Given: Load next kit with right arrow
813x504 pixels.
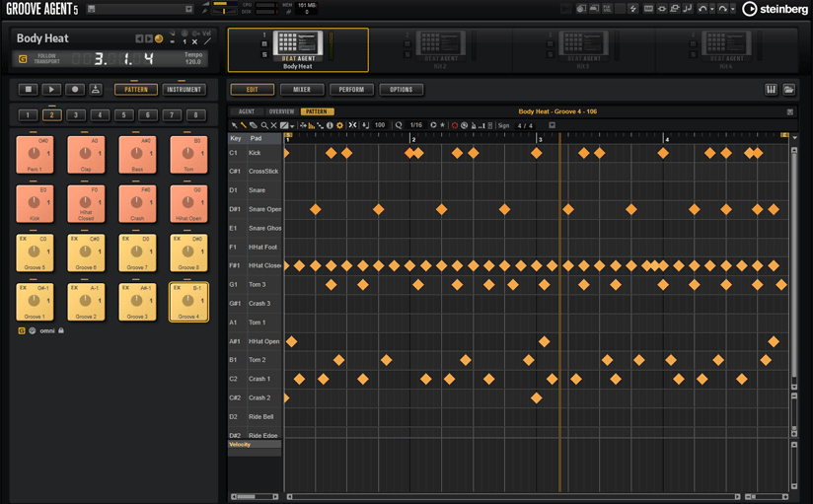Looking at the screenshot, I should click(x=149, y=38).
